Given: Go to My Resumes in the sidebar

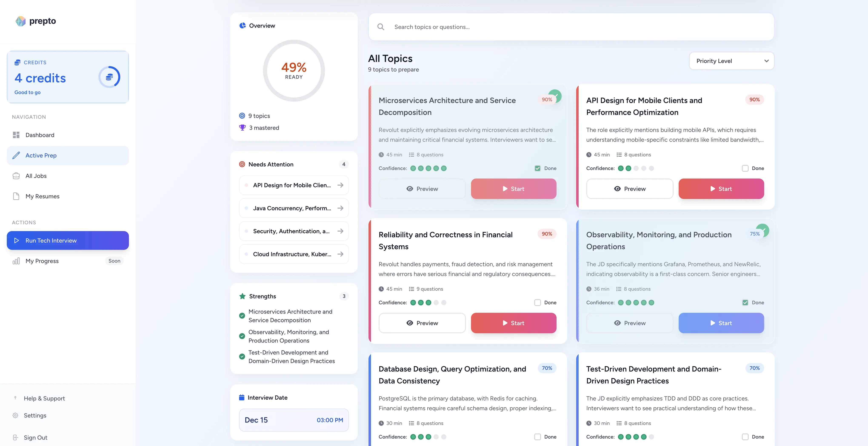Looking at the screenshot, I should point(43,196).
